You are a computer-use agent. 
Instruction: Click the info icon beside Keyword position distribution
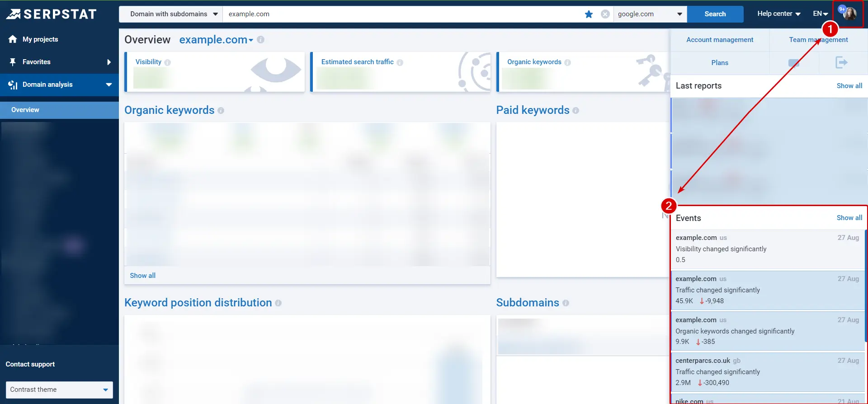coord(278,303)
